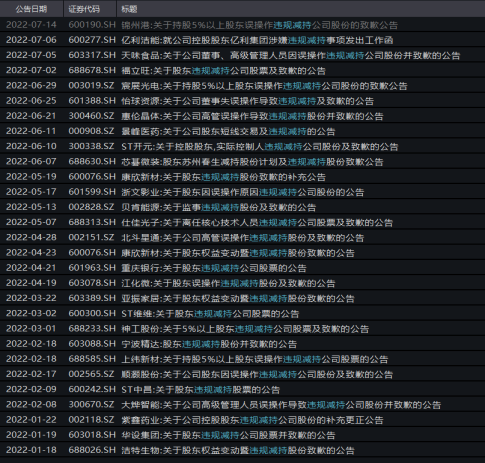This screenshot has width=485, height=463.
Task: Open 亿利洁能 announcement about 亿利集团
Action: pyautogui.click(x=257, y=40)
